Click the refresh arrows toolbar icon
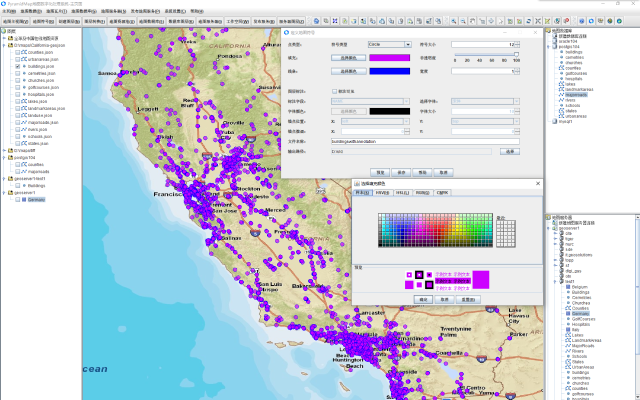This screenshot has height=400, width=640. (529, 21)
